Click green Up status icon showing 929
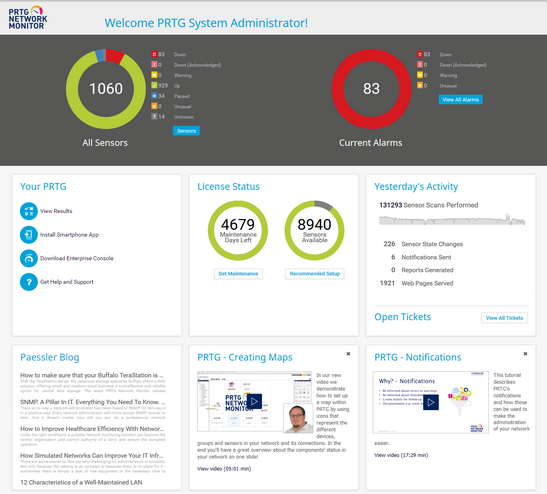Viewport: 547px width, 494px height. 154,85
